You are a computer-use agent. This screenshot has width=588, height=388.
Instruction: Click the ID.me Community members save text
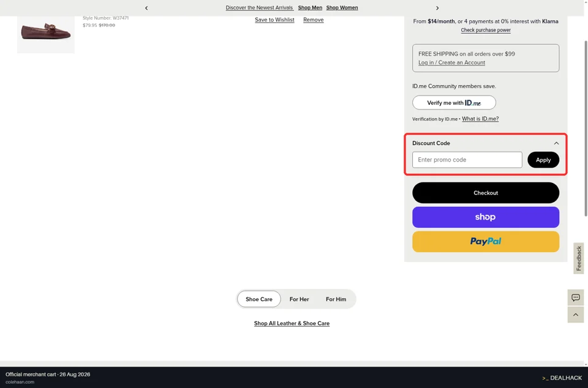point(454,86)
